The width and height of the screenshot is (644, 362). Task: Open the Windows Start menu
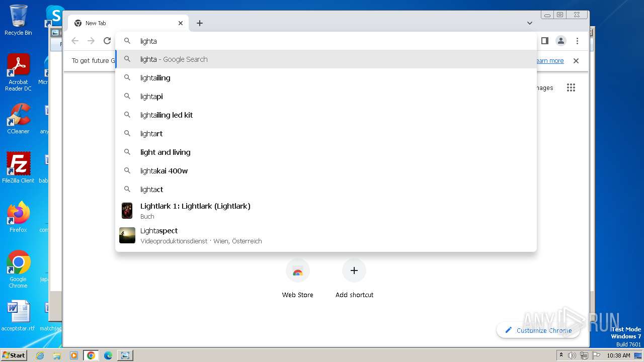point(14,355)
